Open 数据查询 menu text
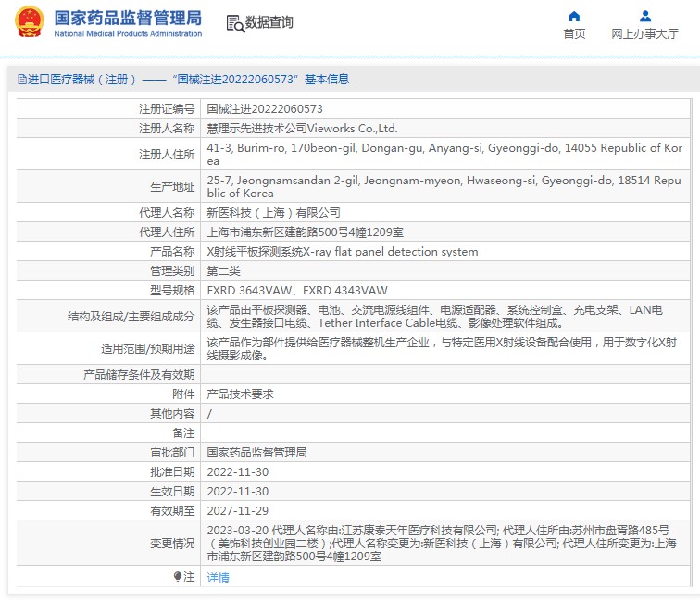 coord(269,22)
